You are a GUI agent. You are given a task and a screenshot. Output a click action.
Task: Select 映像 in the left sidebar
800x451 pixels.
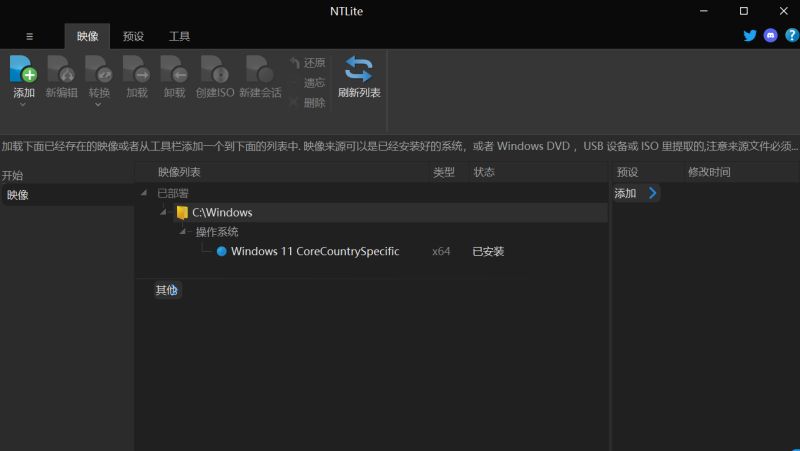tap(67, 195)
